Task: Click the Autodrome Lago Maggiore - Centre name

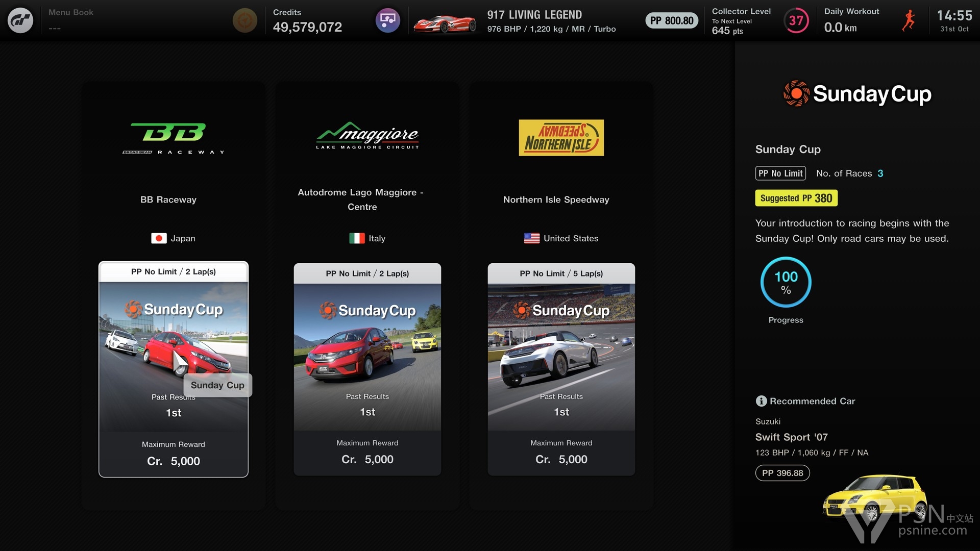Action: pos(361,199)
